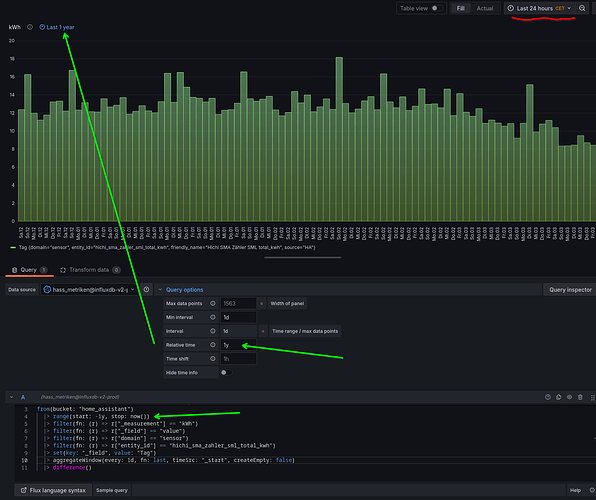Click the Max data points input field
The height and width of the screenshot is (500, 596).
coord(238,303)
